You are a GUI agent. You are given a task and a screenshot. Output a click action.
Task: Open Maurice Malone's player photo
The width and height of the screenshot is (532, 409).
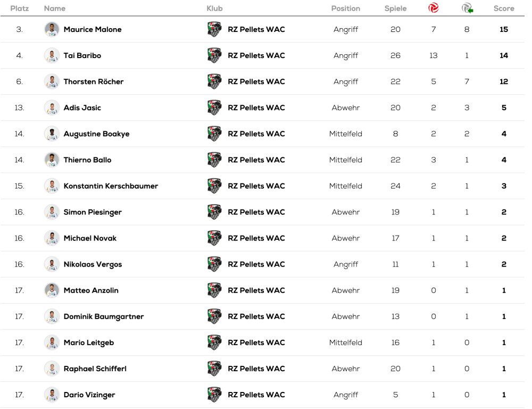pyautogui.click(x=52, y=29)
